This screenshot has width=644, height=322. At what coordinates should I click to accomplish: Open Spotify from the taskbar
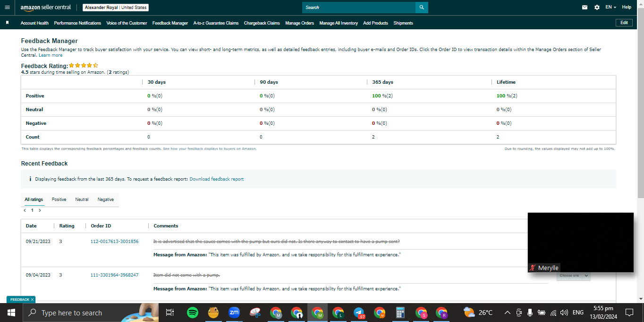point(192,313)
